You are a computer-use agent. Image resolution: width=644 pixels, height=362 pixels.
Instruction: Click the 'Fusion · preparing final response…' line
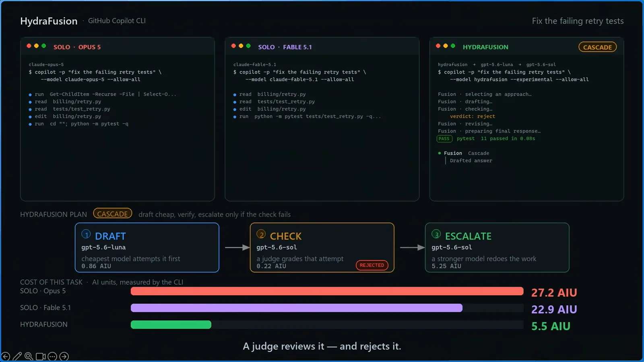tap(489, 131)
